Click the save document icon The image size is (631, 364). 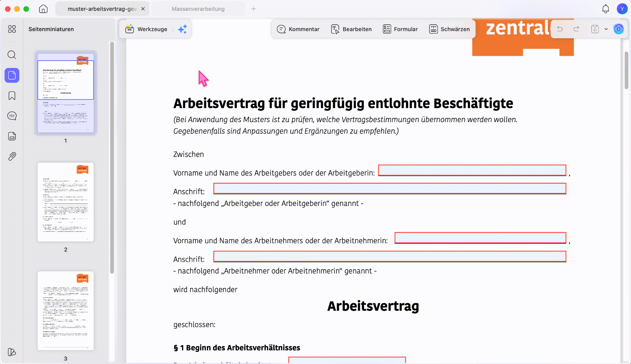pyautogui.click(x=595, y=29)
